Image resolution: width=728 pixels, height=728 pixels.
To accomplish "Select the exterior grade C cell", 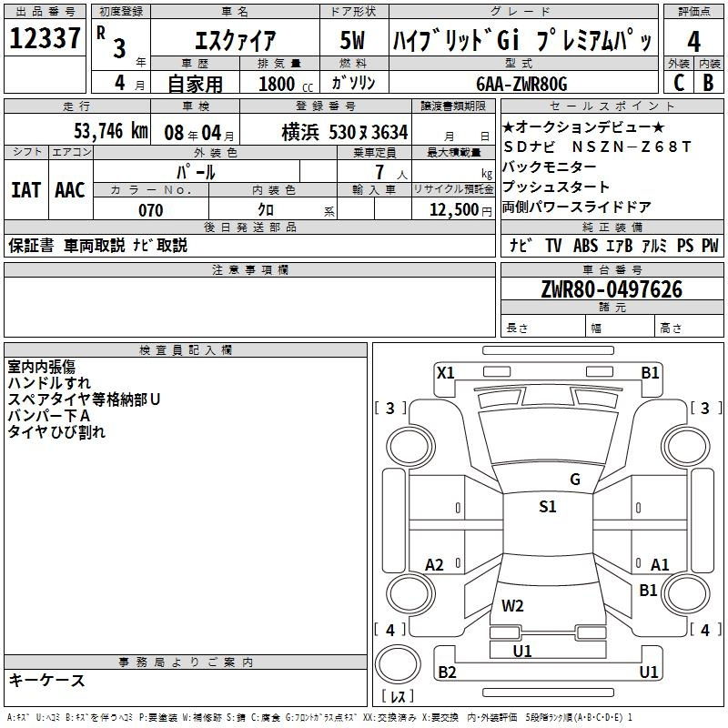I will point(678,82).
